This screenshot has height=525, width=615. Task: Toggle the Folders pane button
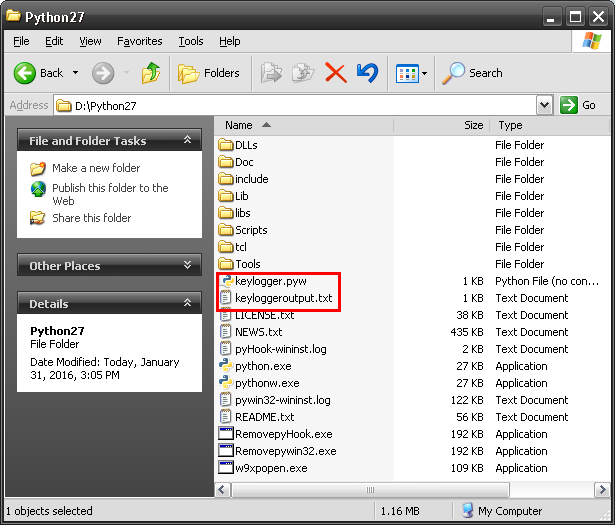[208, 73]
